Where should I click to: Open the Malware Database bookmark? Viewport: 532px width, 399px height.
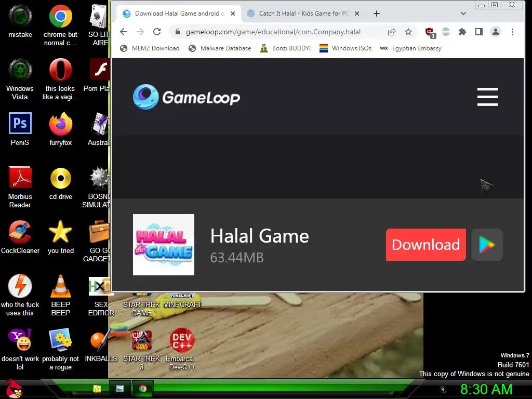(x=220, y=48)
